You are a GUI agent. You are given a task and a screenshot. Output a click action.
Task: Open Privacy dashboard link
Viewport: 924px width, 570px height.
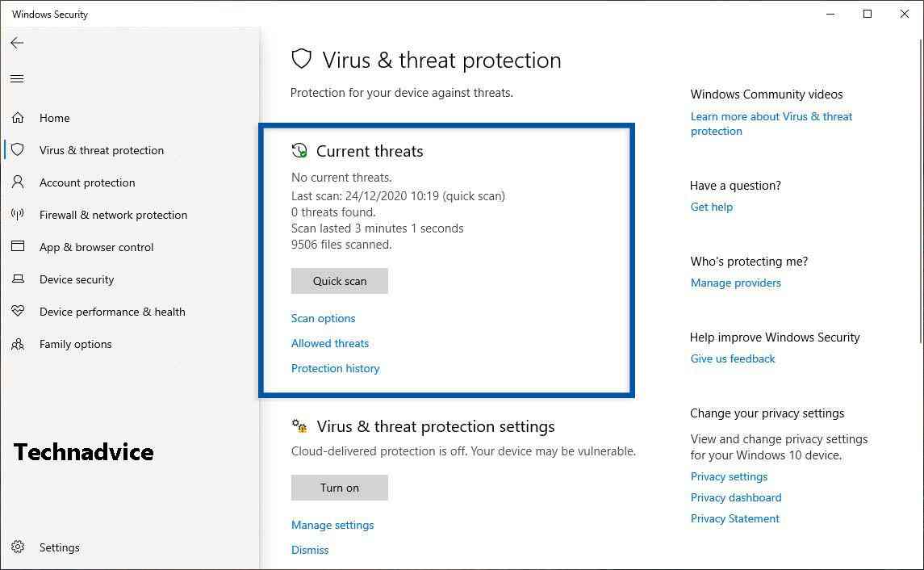coord(736,497)
